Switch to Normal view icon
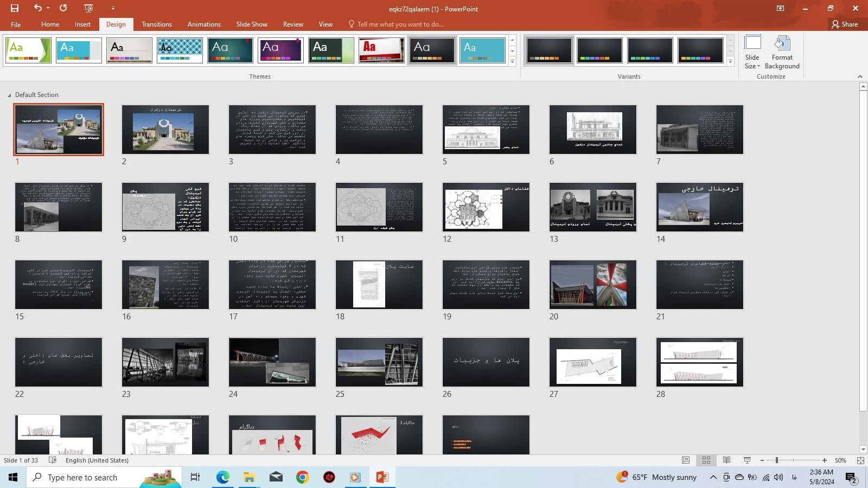The height and width of the screenshot is (488, 868). tap(686, 460)
